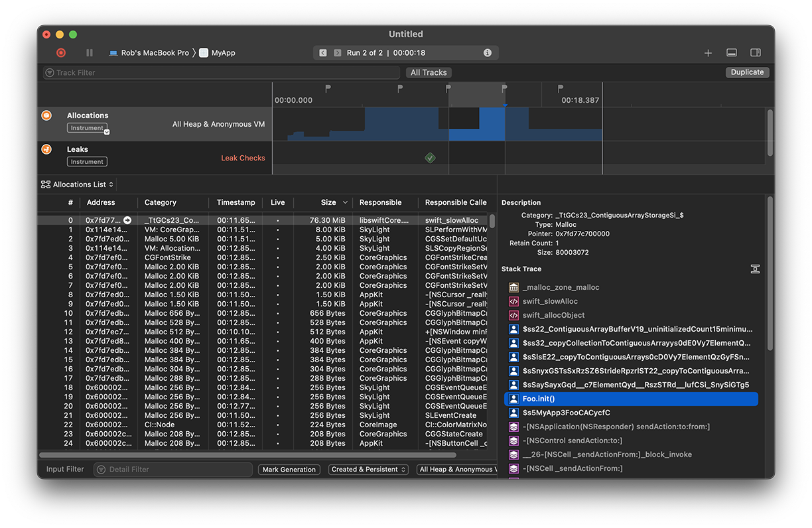The height and width of the screenshot is (528, 812).
Task: Click the Detail Filter input field
Action: [173, 470]
